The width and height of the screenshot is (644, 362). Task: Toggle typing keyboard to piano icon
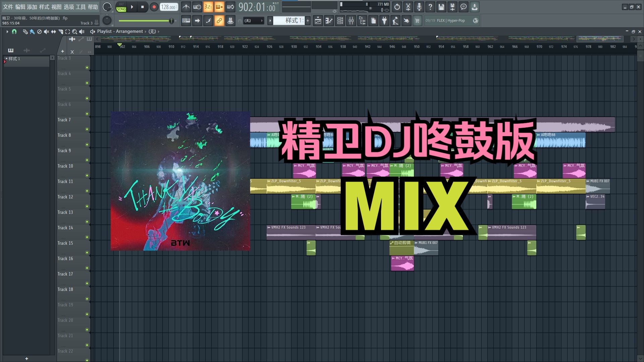pos(186,21)
